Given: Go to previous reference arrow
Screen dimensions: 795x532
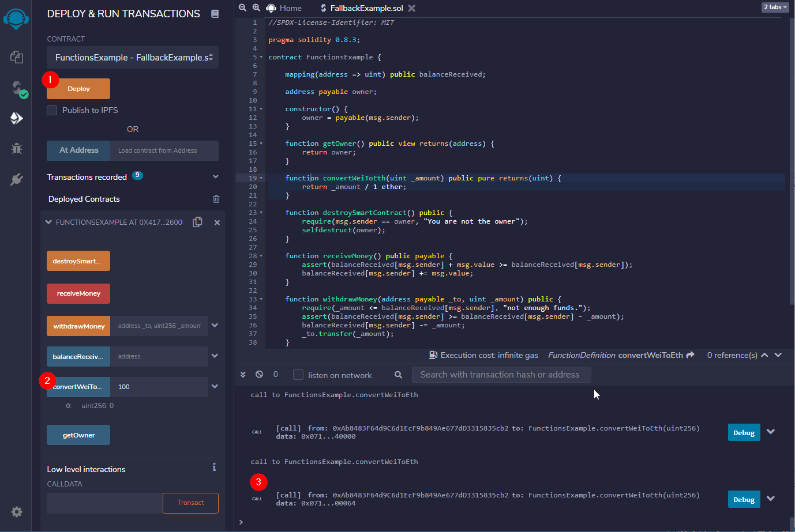Looking at the screenshot, I should coord(764,355).
